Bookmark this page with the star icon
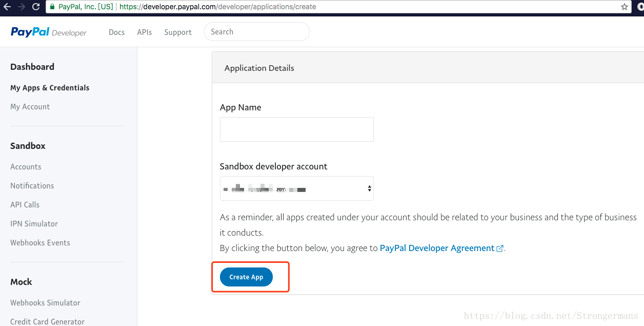This screenshot has width=644, height=326. (625, 7)
